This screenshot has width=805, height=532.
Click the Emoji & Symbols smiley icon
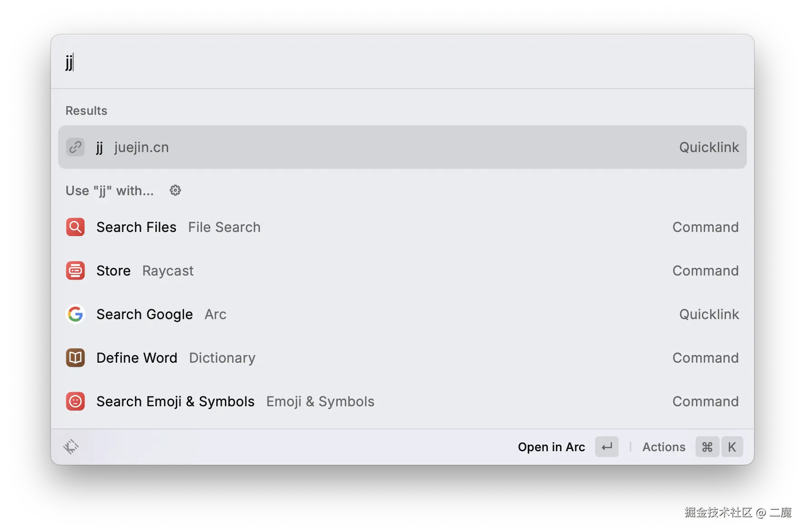tap(75, 401)
